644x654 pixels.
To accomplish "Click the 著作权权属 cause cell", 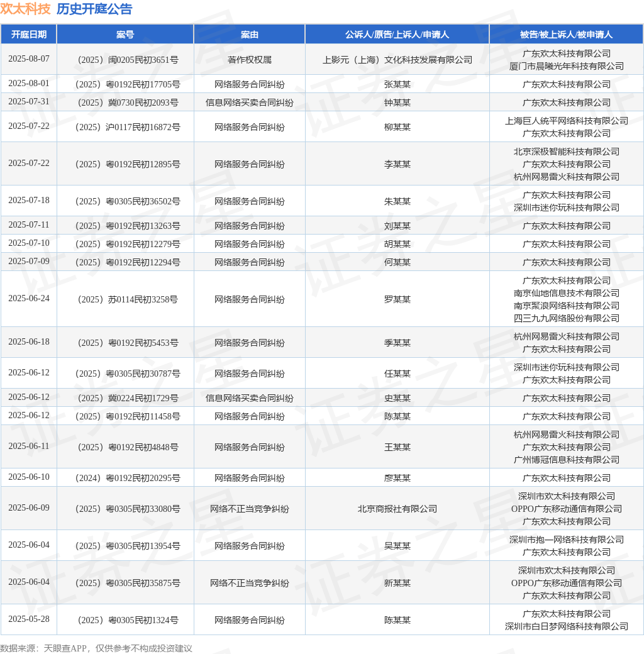I will (x=250, y=60).
